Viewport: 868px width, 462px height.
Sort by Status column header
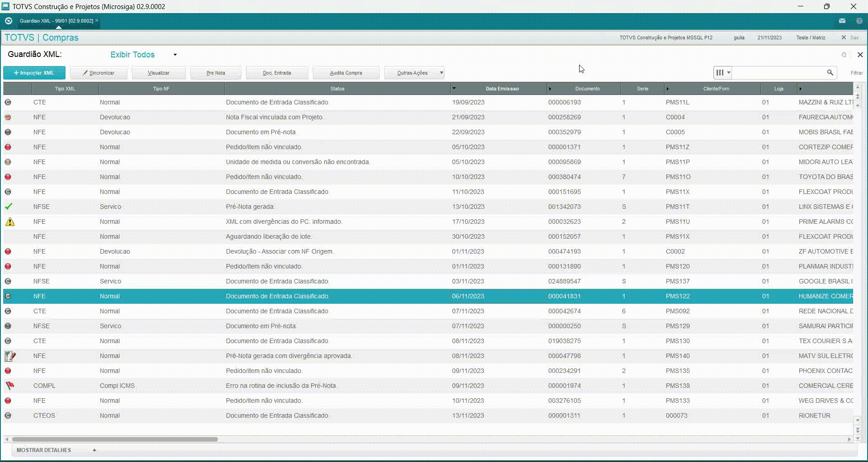click(337, 89)
